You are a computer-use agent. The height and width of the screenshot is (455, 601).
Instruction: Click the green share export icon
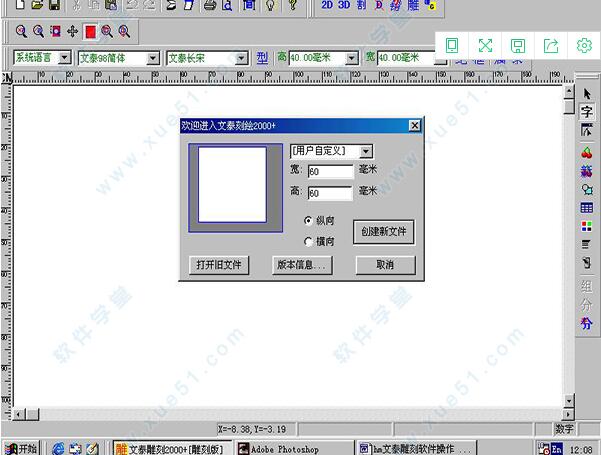pyautogui.click(x=551, y=45)
